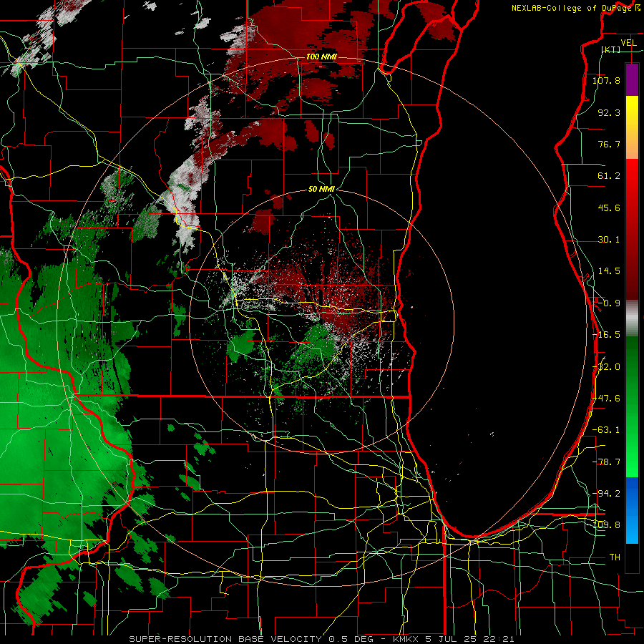
Task: Click the -47.6 velocity scale value
Action: coord(606,399)
